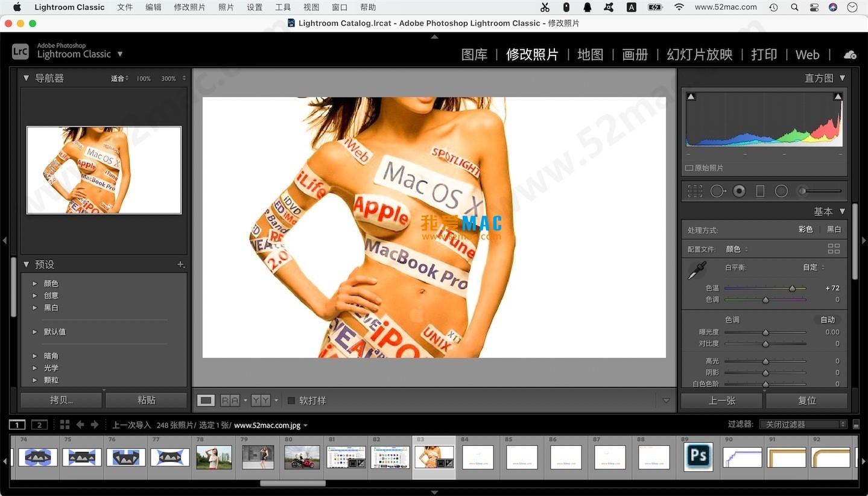Select the Spot Removal tool
868x496 pixels.
point(718,191)
